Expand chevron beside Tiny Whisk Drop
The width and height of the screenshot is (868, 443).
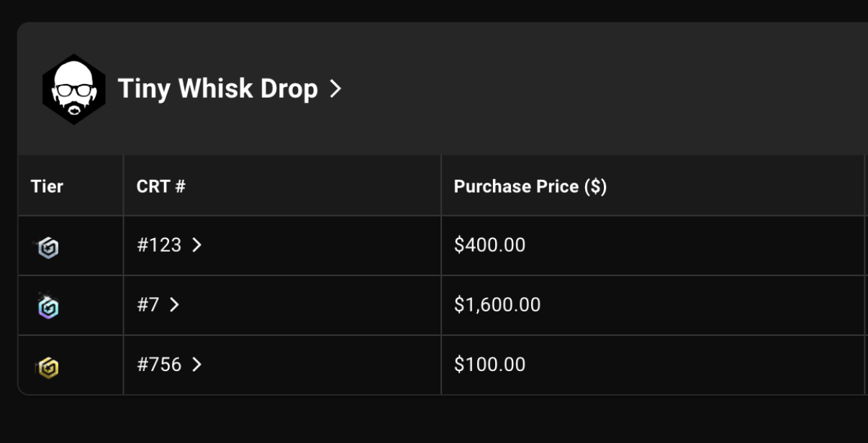tap(335, 88)
